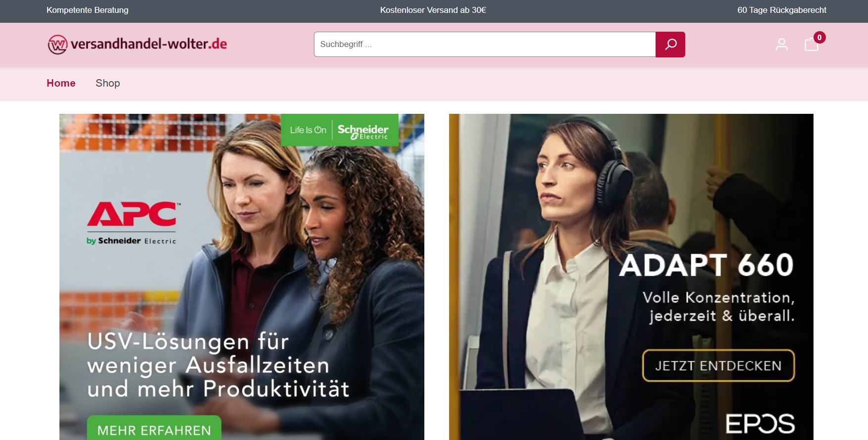Click 60 Tage Rückgaberecht text

(x=782, y=10)
